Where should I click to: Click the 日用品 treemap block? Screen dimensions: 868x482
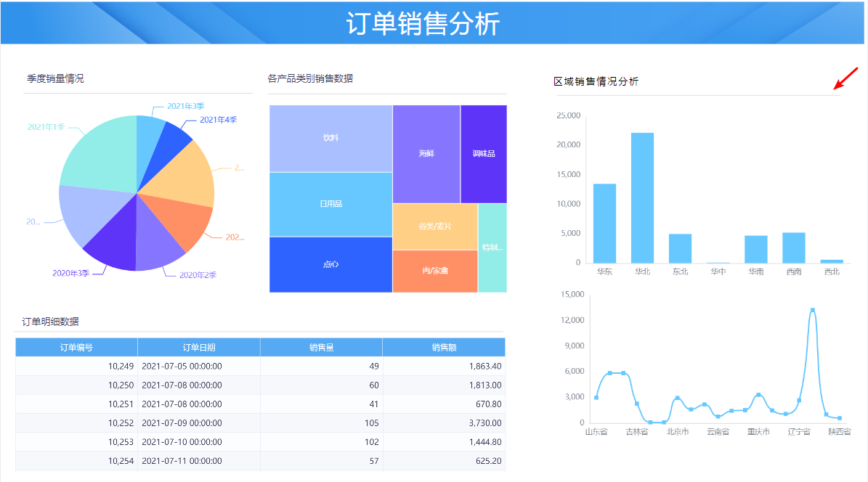330,204
